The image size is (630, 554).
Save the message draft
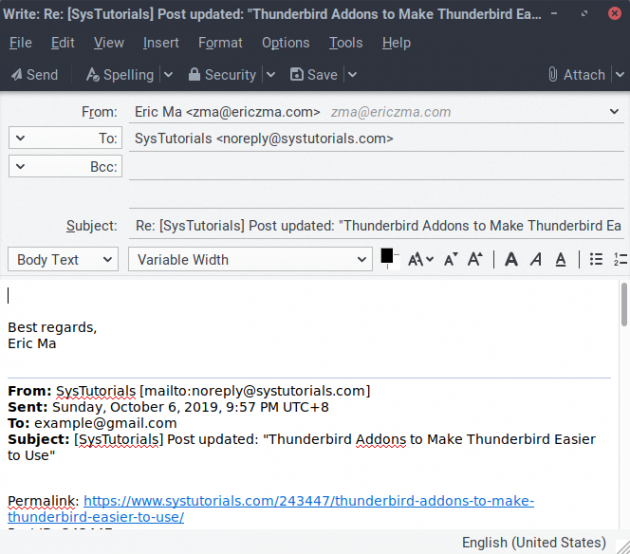314,75
